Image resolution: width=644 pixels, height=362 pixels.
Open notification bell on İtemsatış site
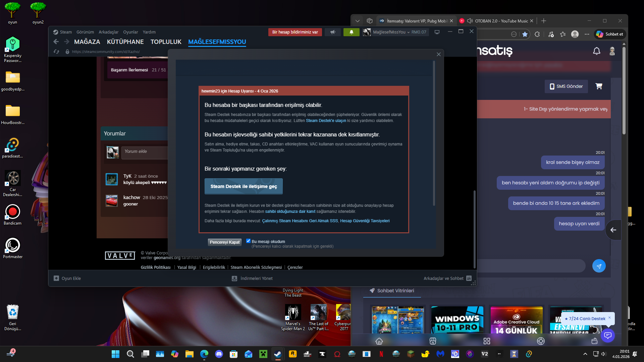click(597, 51)
